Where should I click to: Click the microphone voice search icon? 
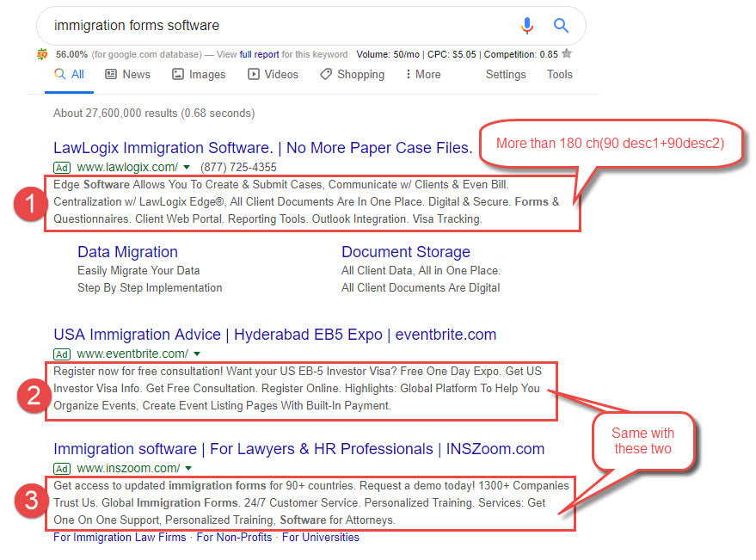coord(527,26)
